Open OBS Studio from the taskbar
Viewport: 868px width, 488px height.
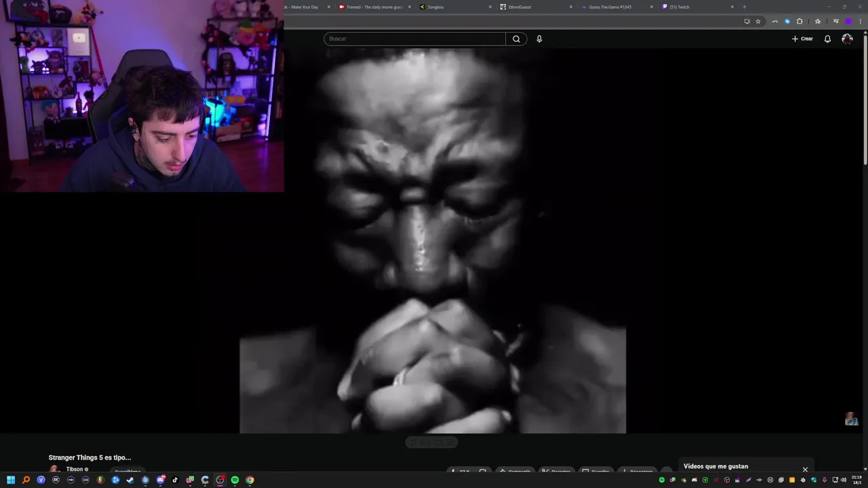[x=220, y=480]
